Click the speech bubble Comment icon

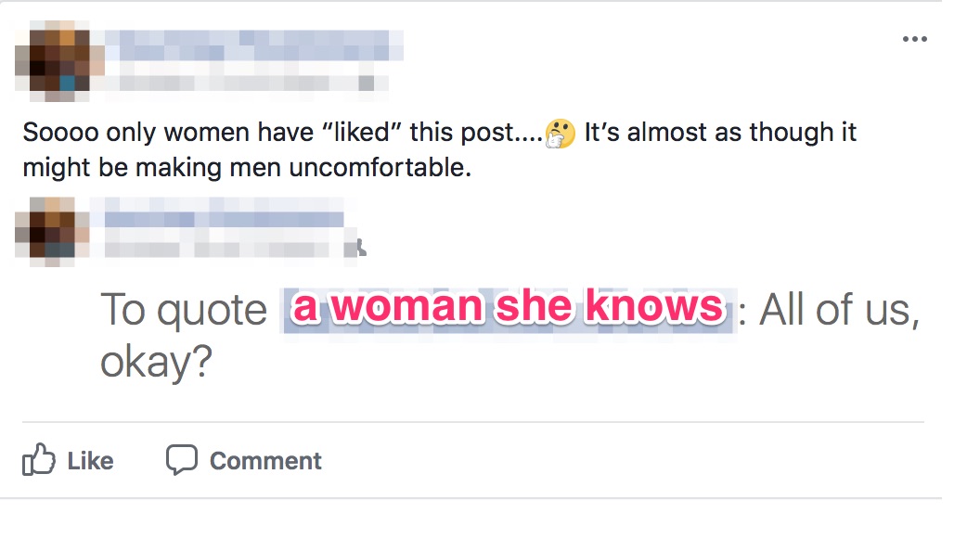[182, 460]
